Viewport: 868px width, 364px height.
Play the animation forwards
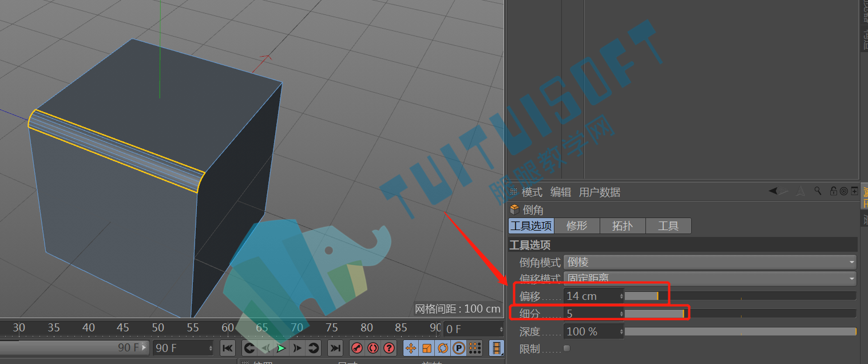pyautogui.click(x=281, y=347)
